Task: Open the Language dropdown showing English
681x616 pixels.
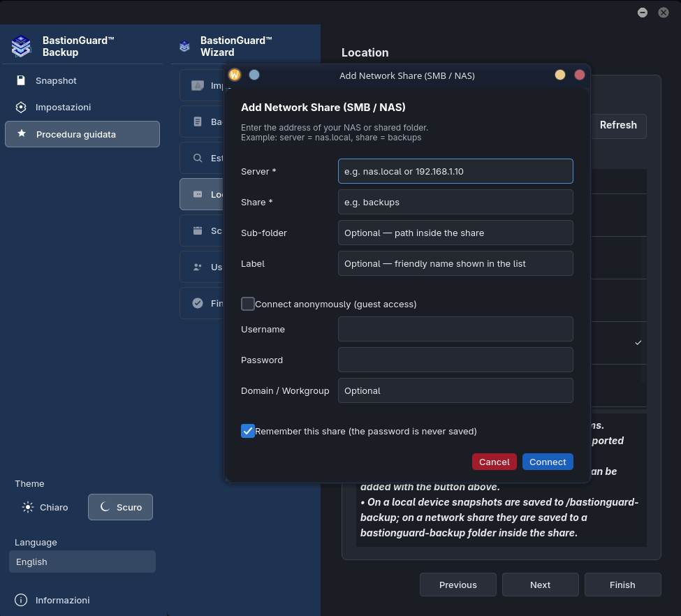Action: click(82, 562)
